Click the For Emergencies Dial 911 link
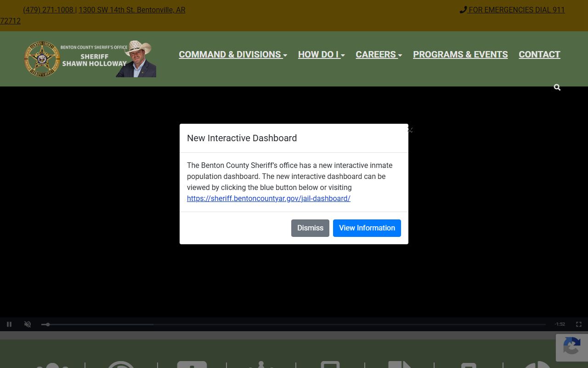 (x=512, y=10)
